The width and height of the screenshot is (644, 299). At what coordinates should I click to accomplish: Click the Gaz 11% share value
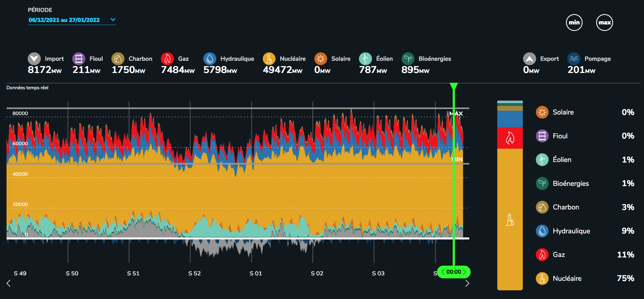tap(626, 255)
